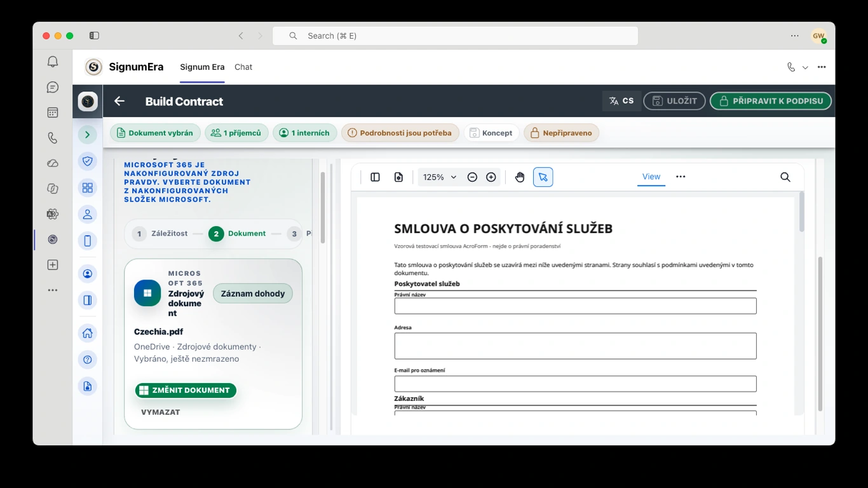Open the CS language selector
This screenshot has width=868, height=488.
621,101
